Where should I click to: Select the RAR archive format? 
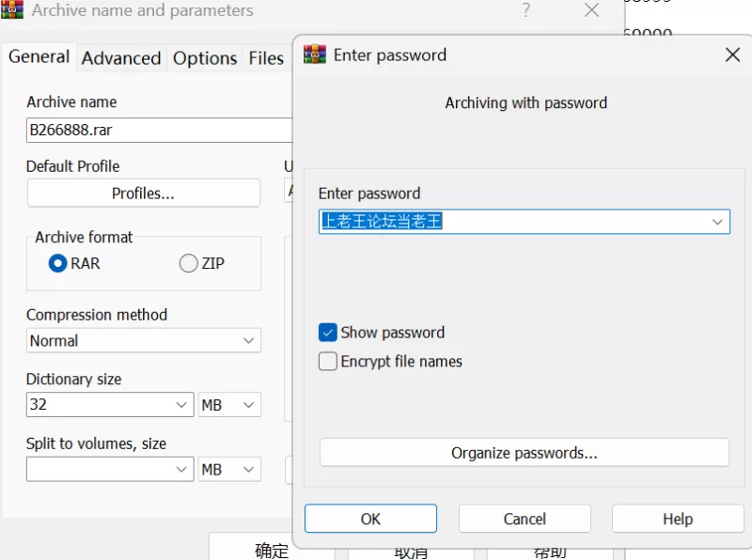coord(57,263)
